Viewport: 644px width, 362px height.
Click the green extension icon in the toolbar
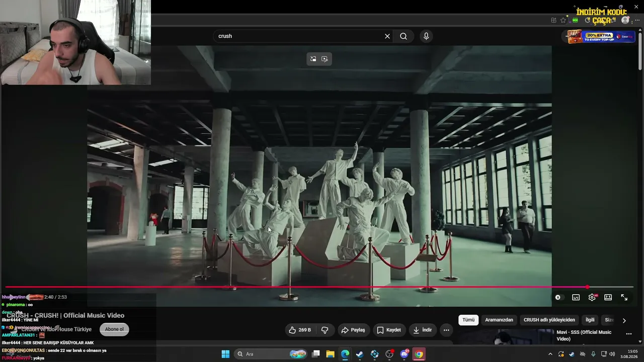click(x=575, y=20)
